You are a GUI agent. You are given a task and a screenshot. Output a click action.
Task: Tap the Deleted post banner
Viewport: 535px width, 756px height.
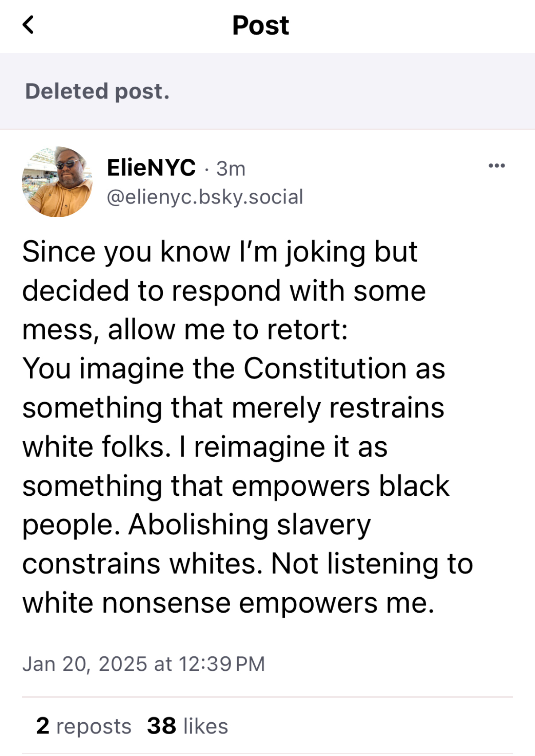tap(97, 91)
